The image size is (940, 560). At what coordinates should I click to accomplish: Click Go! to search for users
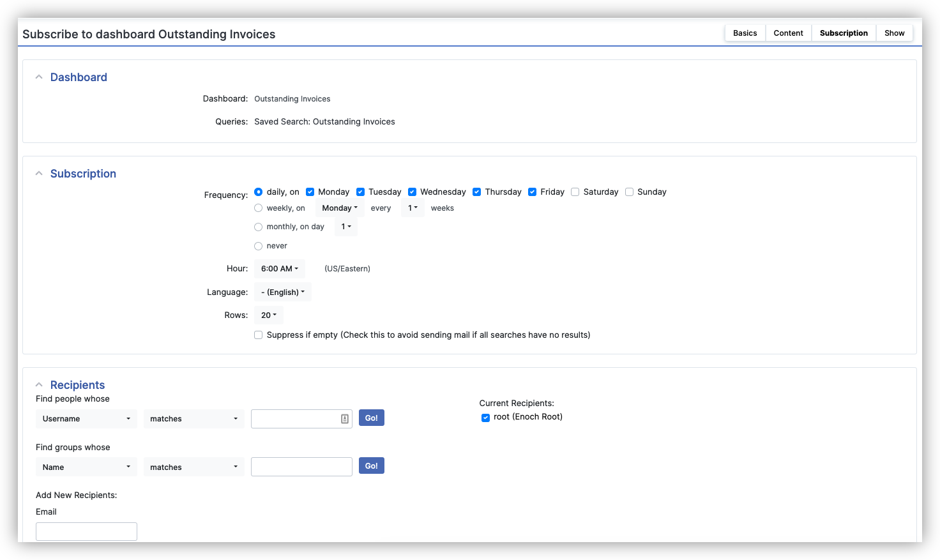371,418
